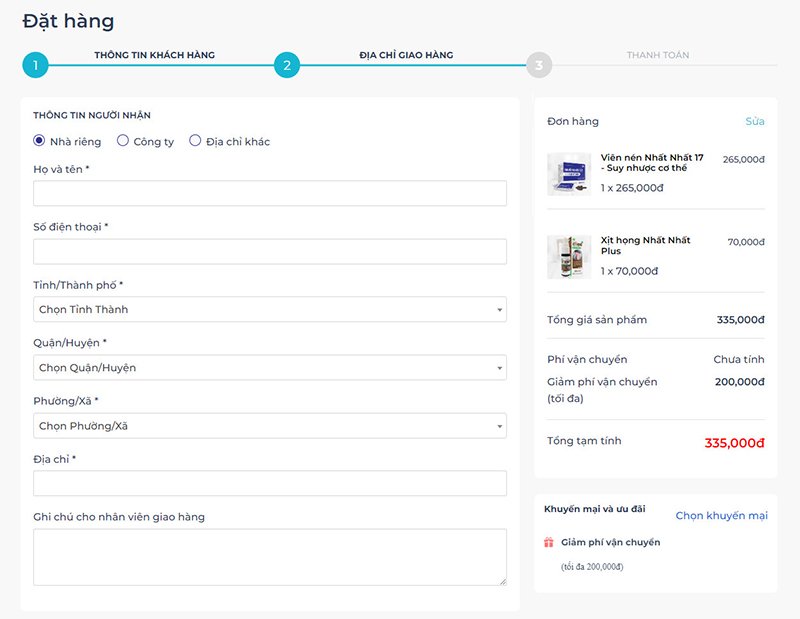
Task: Focus the Họ và tên input field
Action: (270, 193)
